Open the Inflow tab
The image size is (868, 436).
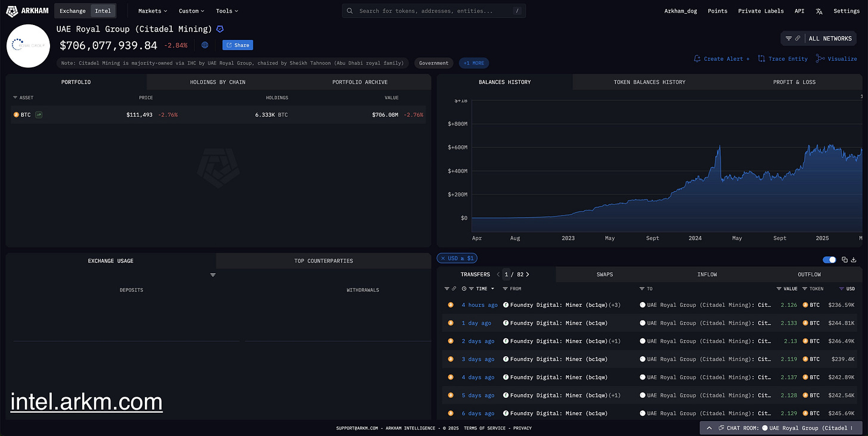tap(707, 275)
